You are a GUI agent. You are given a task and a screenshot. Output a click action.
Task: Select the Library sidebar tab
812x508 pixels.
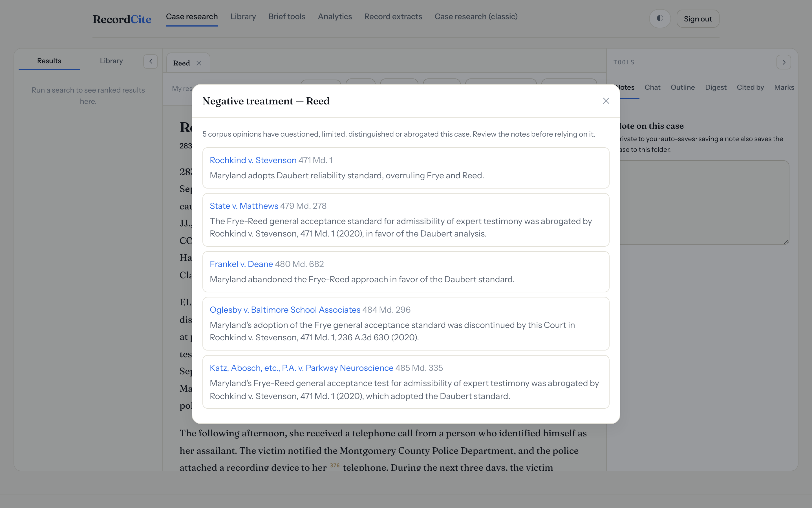[111, 61]
